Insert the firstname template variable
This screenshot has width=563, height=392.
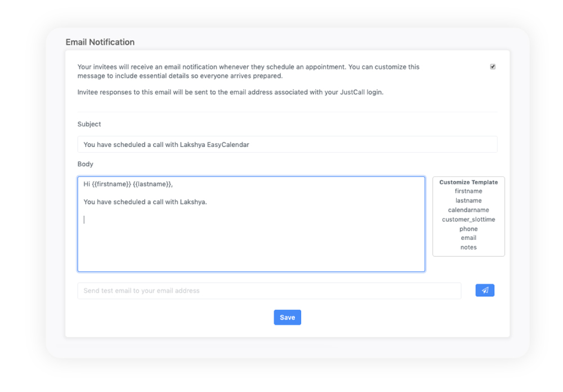coord(468,191)
